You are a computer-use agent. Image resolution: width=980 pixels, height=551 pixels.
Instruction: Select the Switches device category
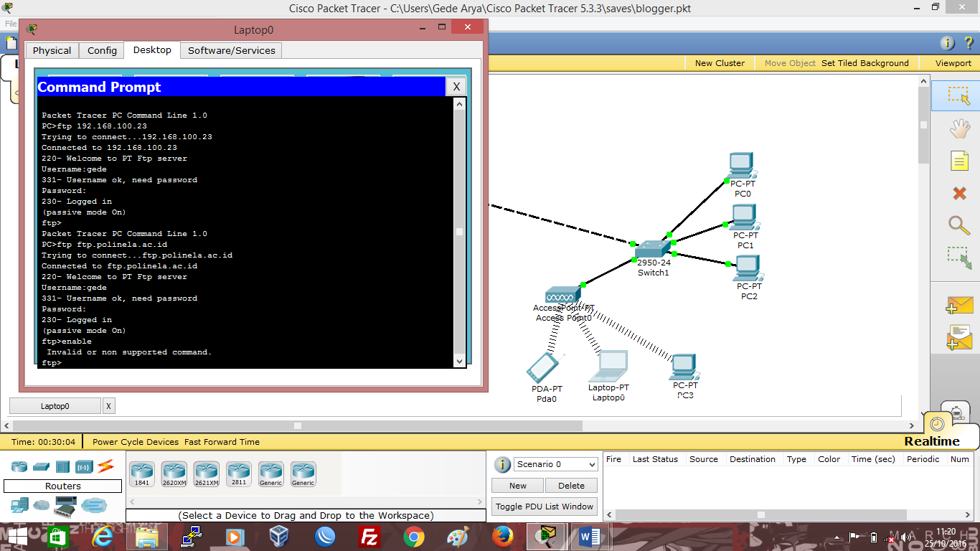point(41,466)
